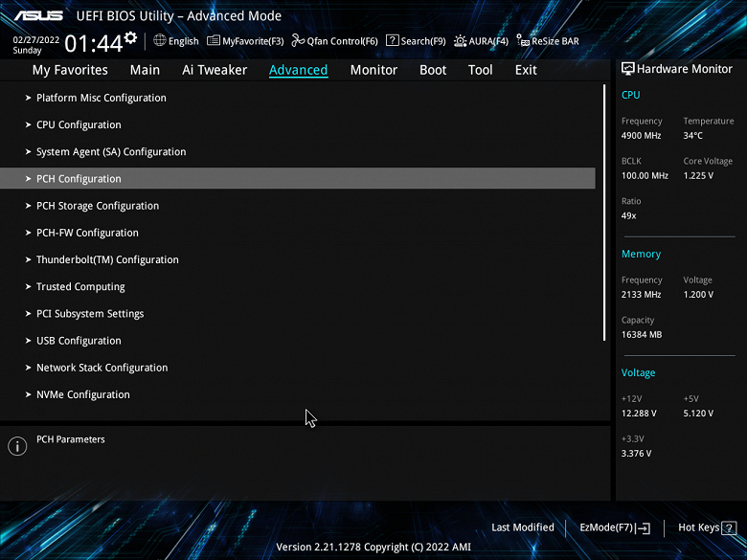Open Trusted Computing submenu

pos(298,286)
